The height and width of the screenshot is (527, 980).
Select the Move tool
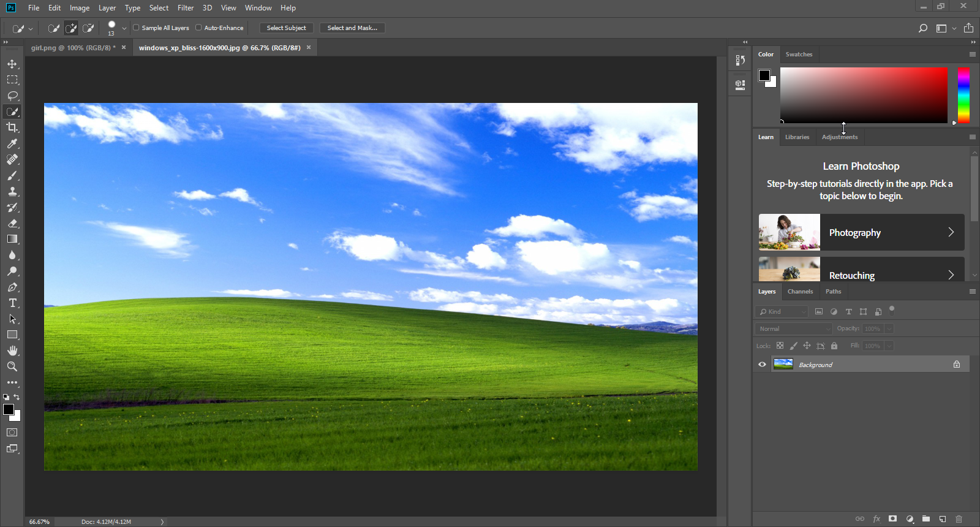pos(12,64)
